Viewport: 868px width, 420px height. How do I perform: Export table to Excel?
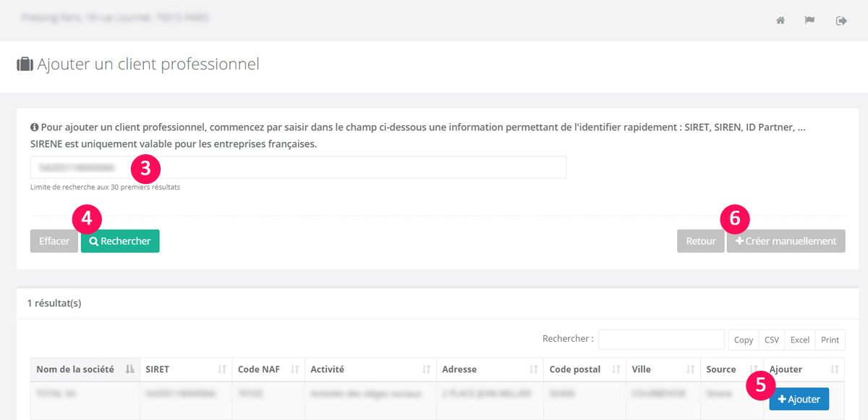[799, 340]
